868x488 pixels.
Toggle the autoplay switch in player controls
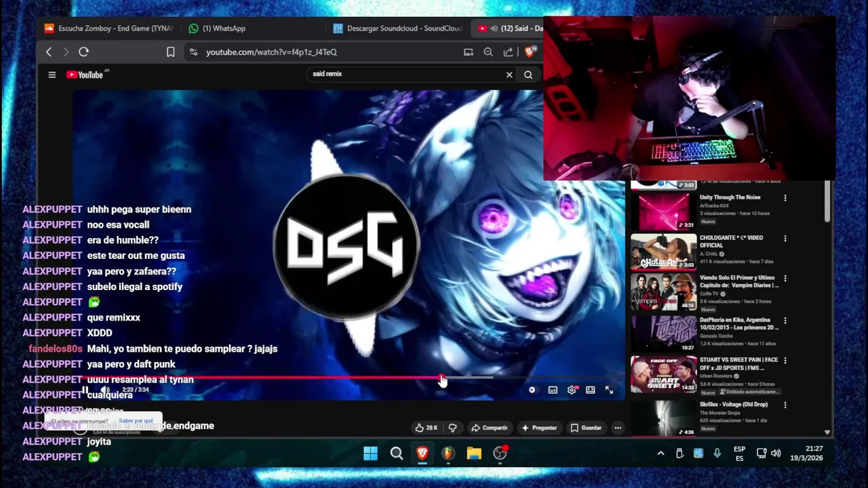532,390
